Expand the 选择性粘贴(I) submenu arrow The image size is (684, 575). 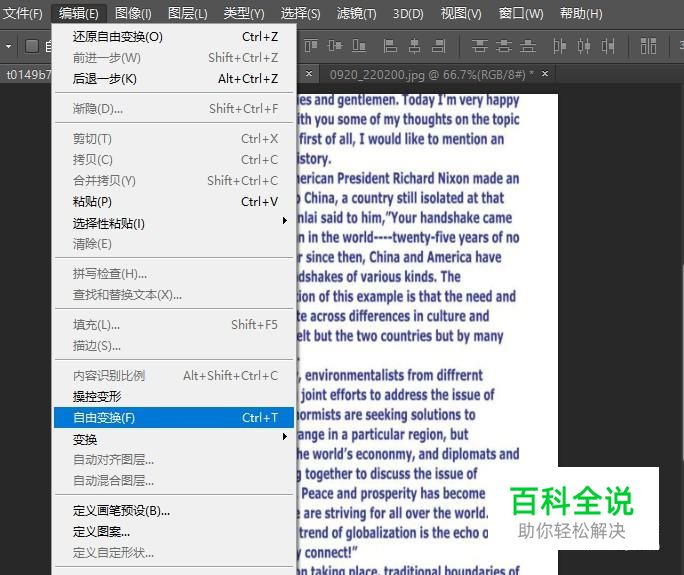(x=284, y=222)
